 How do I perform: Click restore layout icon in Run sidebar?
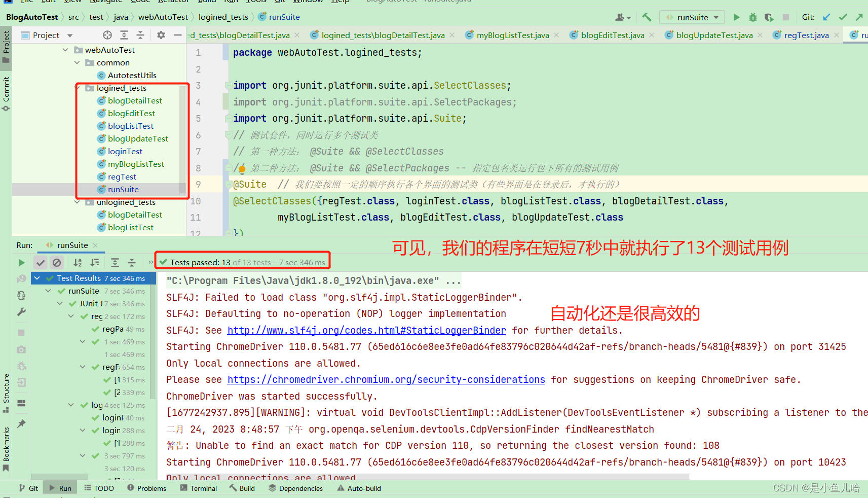pos(21,403)
